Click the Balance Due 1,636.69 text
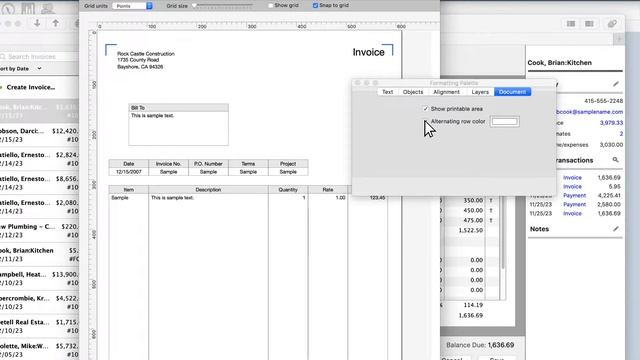 click(480, 345)
